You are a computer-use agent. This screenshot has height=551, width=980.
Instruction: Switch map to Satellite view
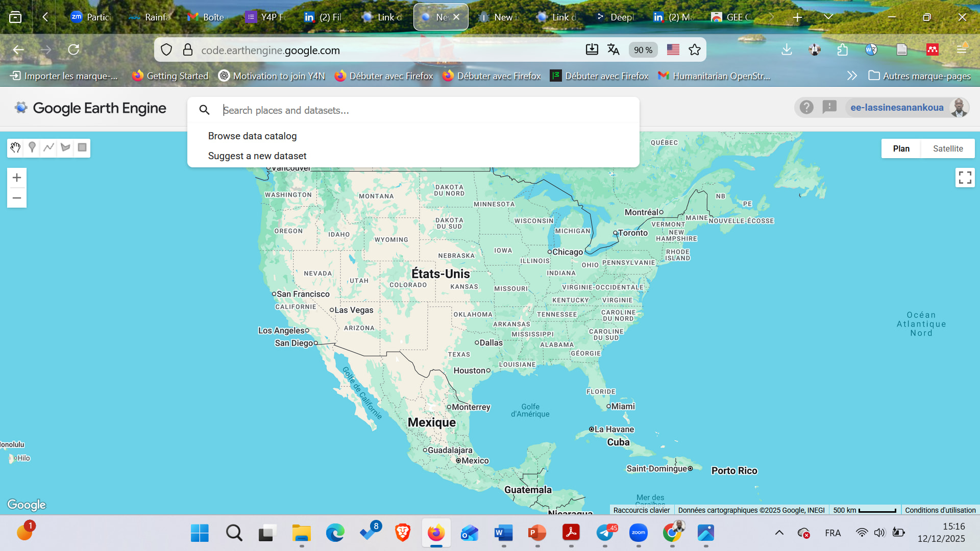pyautogui.click(x=948, y=148)
